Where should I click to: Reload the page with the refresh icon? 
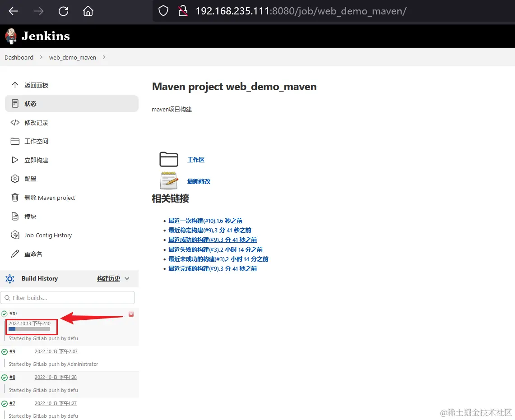pos(63,11)
